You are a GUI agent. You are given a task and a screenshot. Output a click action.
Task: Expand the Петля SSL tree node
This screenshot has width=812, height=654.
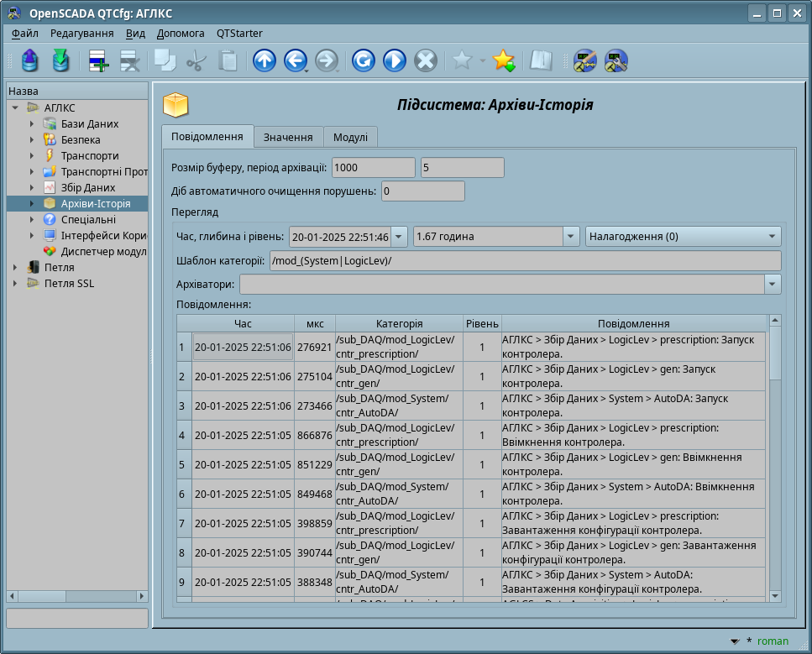14,284
